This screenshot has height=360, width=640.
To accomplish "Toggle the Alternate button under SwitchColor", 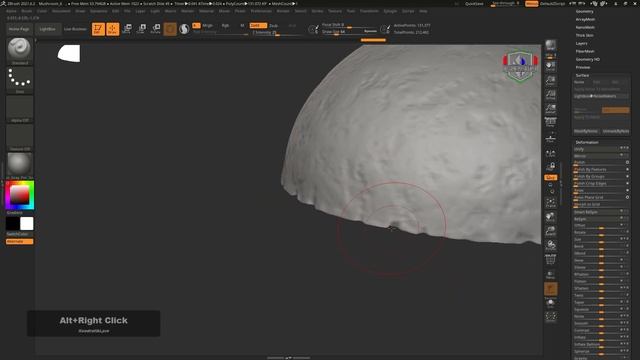I will pyautogui.click(x=20, y=241).
